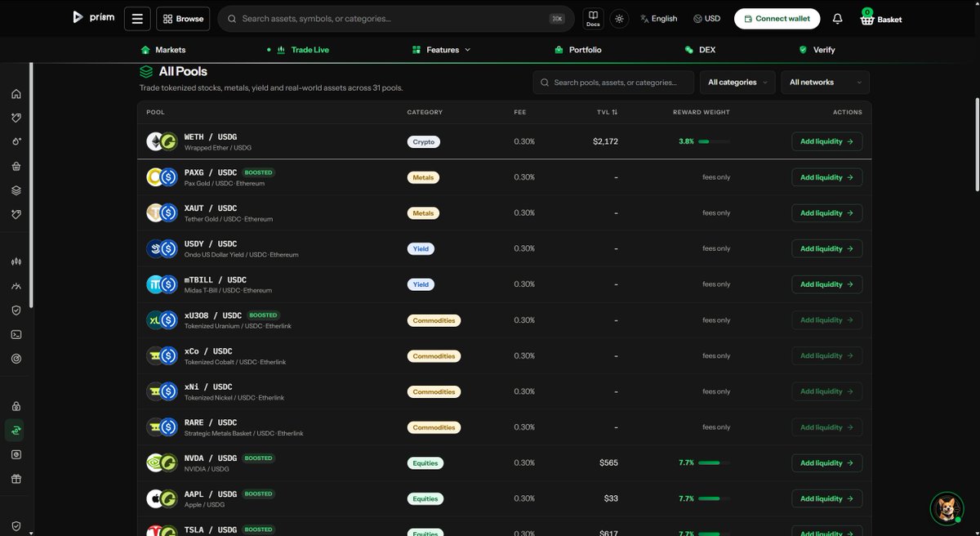980x536 pixels.
Task: Click the hamburger menu button
Action: click(x=137, y=18)
